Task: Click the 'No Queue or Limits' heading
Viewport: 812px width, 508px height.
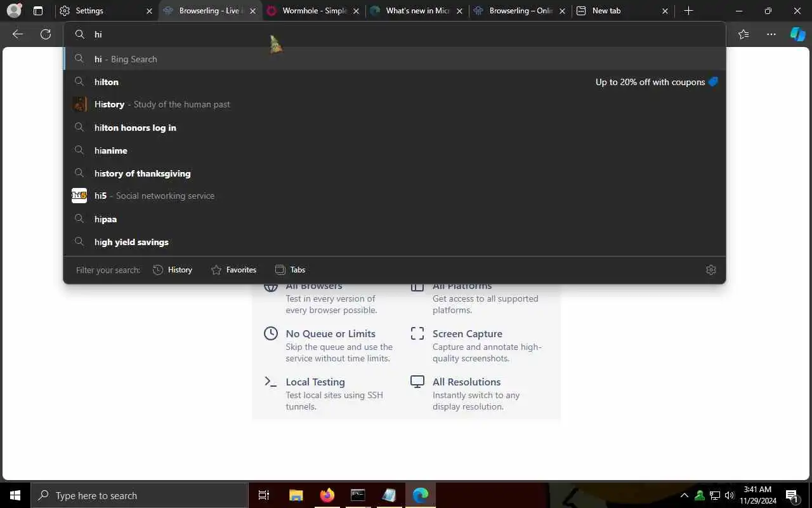Action: pyautogui.click(x=331, y=333)
